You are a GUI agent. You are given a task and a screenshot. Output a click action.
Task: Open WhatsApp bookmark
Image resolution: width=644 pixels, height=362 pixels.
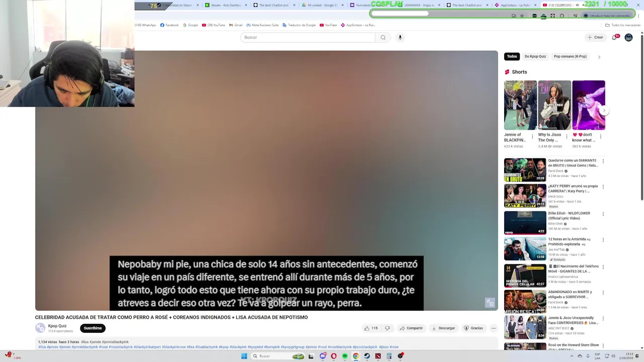tap(145, 25)
